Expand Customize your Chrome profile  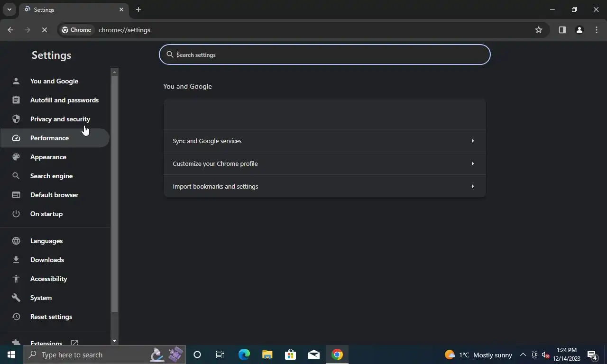325,164
